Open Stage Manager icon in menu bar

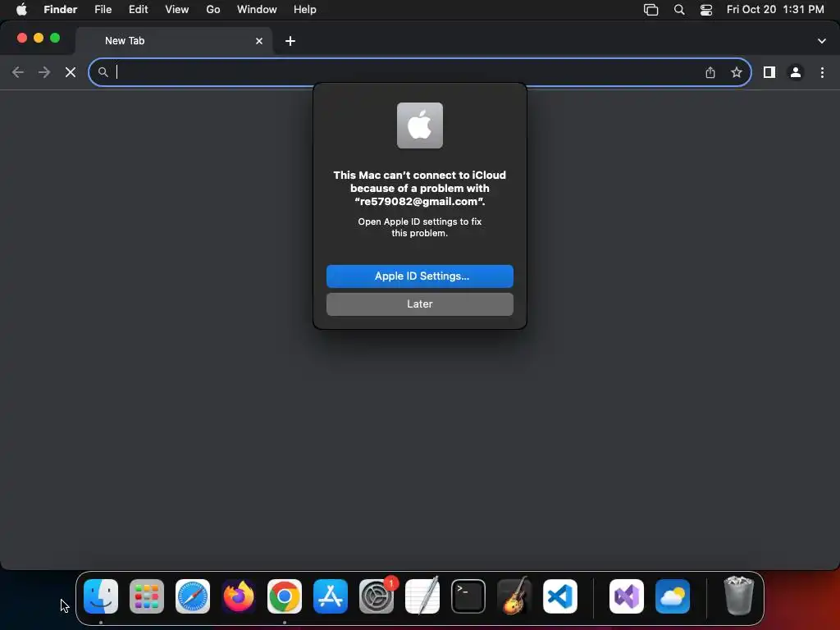coord(651,10)
